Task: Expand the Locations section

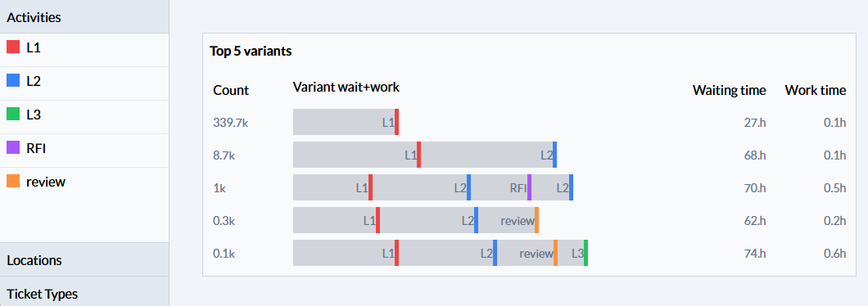Action: pos(84,259)
